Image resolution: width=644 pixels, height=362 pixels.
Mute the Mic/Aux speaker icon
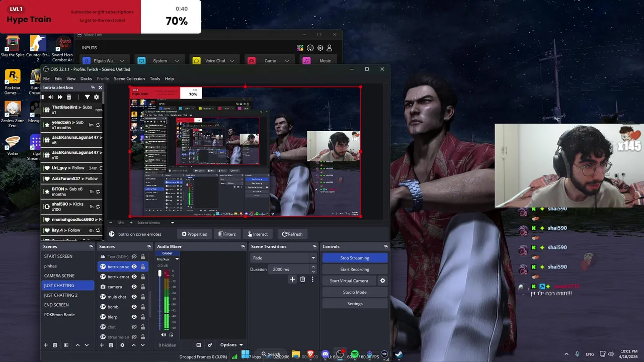point(164,334)
